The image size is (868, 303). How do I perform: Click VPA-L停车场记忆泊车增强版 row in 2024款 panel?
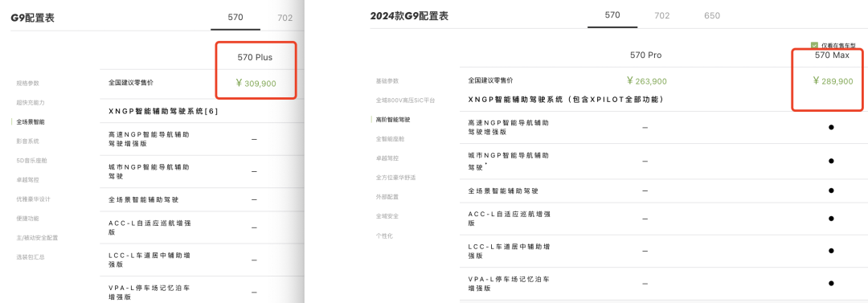pyautogui.click(x=664, y=284)
